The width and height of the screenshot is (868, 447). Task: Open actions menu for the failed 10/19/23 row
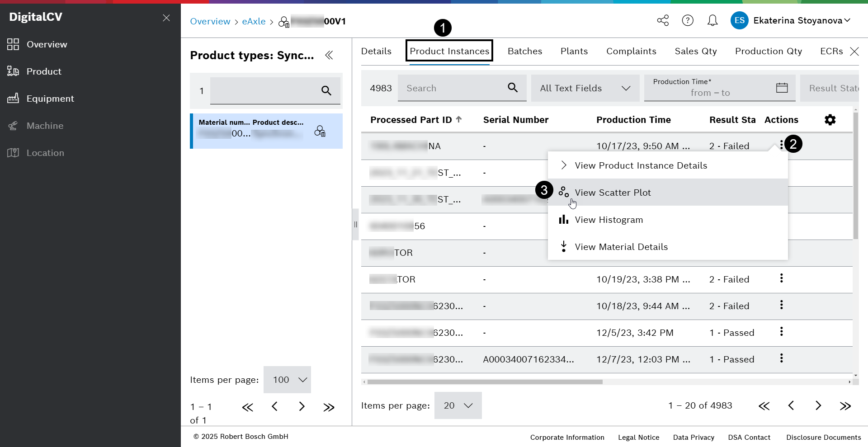click(x=781, y=279)
